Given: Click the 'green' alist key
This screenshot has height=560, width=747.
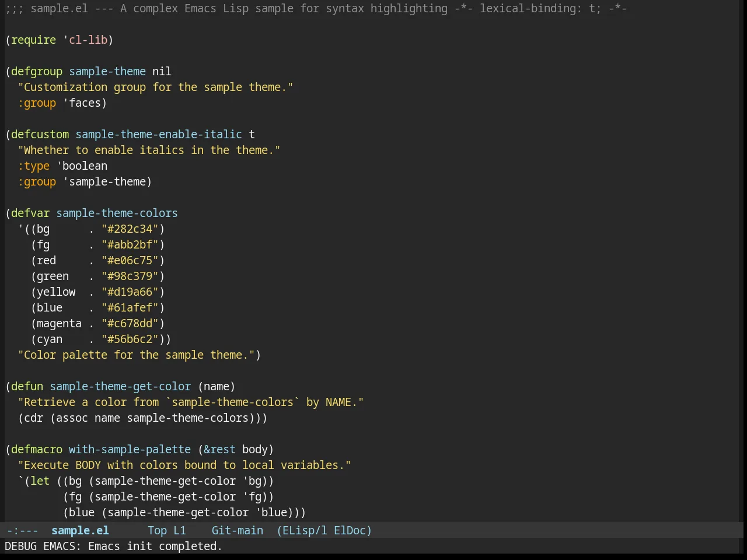Looking at the screenshot, I should [53, 276].
